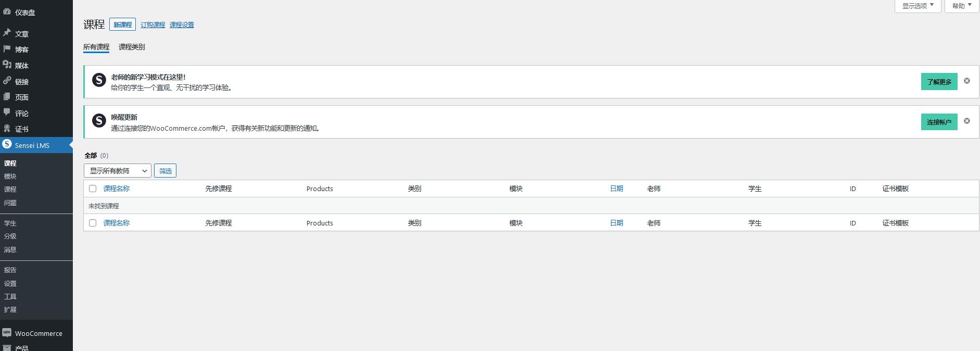Open 设置 in Sensei submenu
The width and height of the screenshot is (980, 351).
[x=10, y=283]
